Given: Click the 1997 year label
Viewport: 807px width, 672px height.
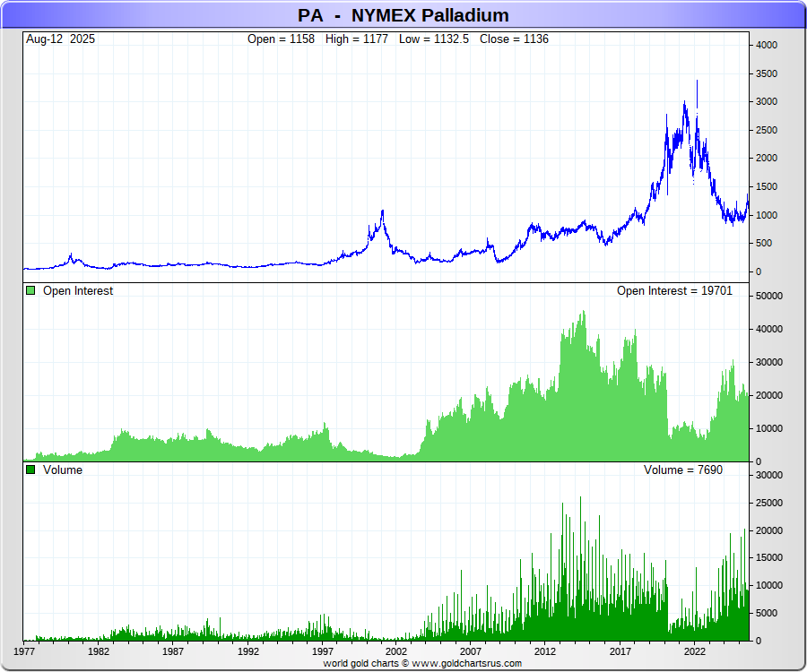Looking at the screenshot, I should (x=323, y=651).
